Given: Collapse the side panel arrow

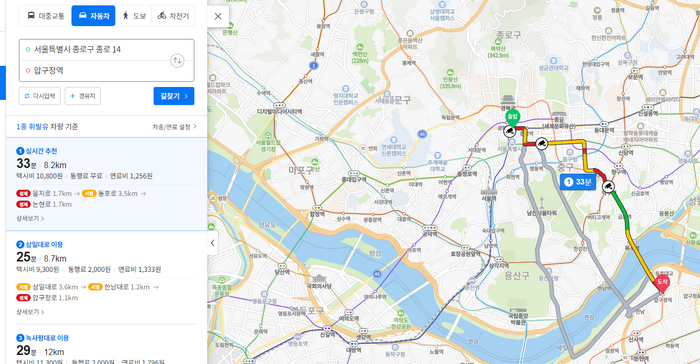Looking at the screenshot, I should tap(212, 243).
